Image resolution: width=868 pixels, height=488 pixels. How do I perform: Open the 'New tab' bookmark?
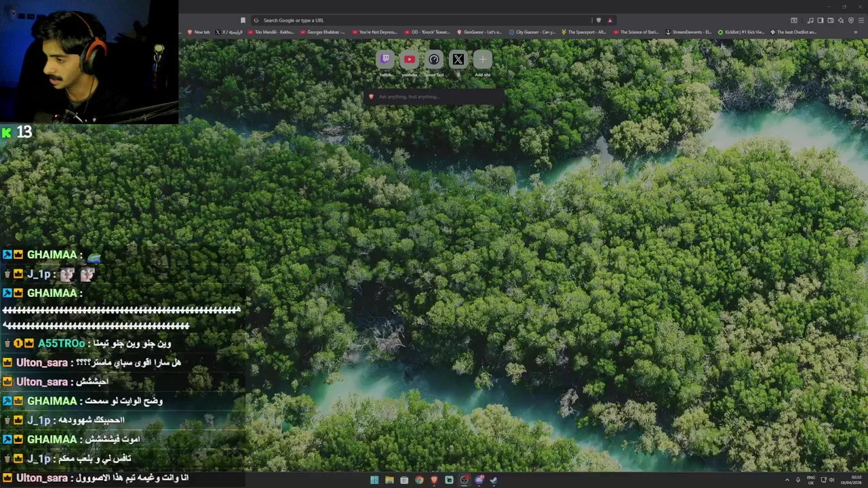(x=199, y=32)
